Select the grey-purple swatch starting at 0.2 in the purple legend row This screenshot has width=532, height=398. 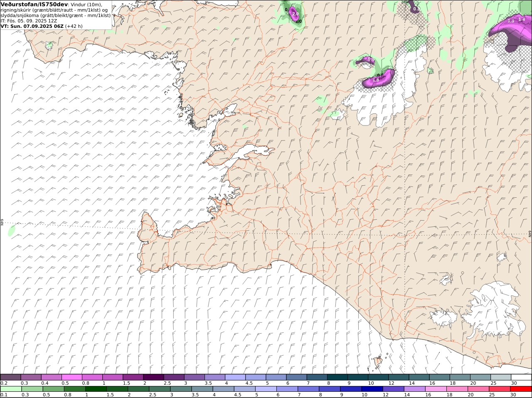[10, 377]
